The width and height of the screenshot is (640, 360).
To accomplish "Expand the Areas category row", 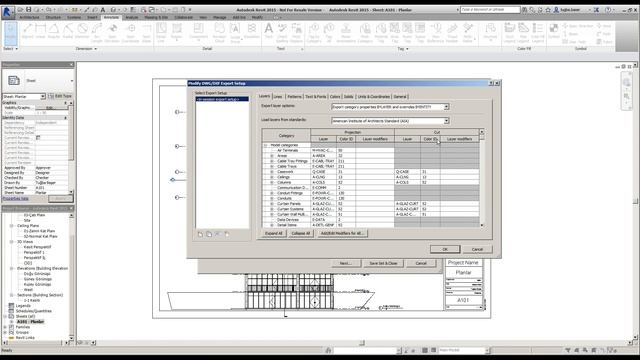I will click(x=272, y=156).
